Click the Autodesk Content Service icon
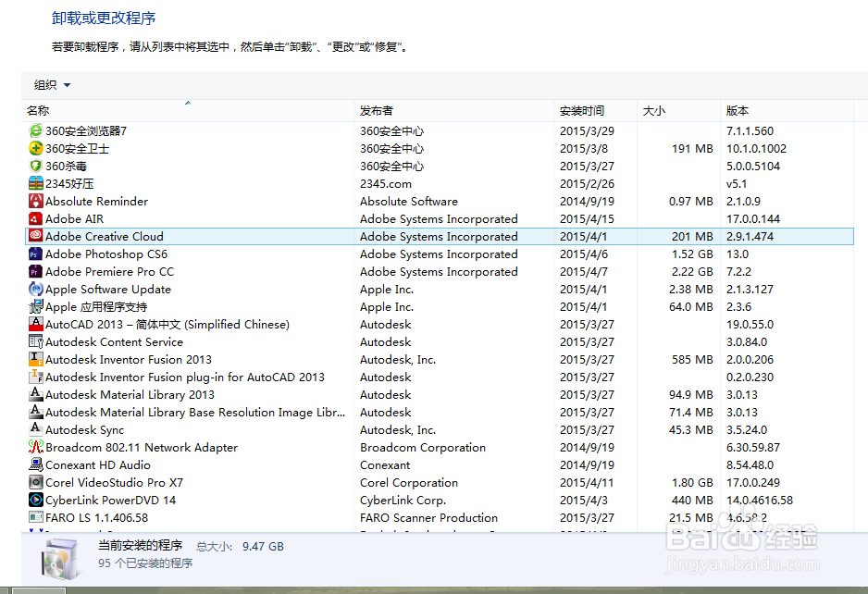 click(35, 341)
